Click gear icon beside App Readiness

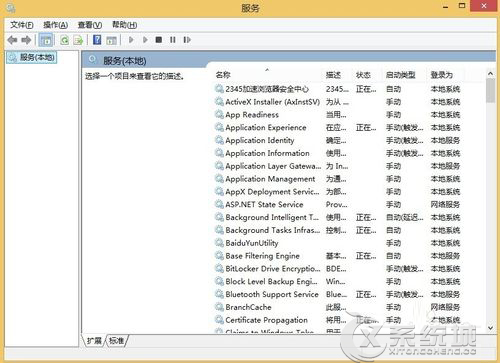click(219, 114)
